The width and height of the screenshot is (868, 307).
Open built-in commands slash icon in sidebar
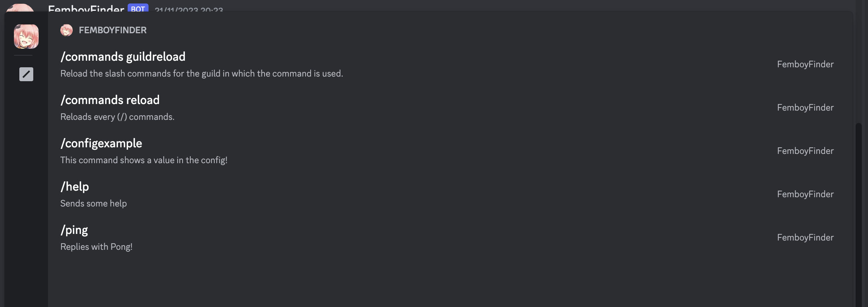click(26, 74)
